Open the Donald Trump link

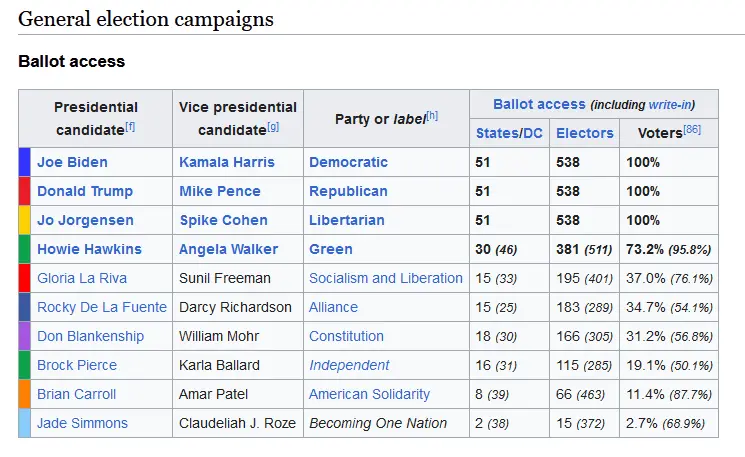click(x=85, y=191)
